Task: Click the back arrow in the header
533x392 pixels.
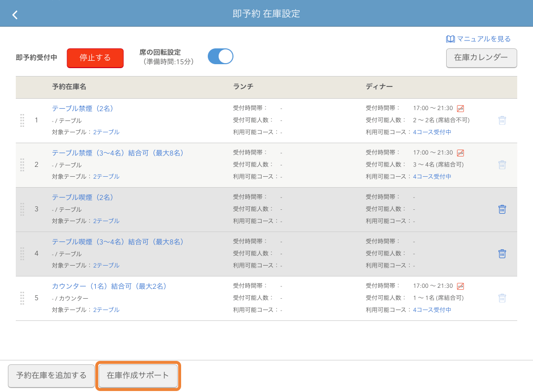Action: coord(14,14)
